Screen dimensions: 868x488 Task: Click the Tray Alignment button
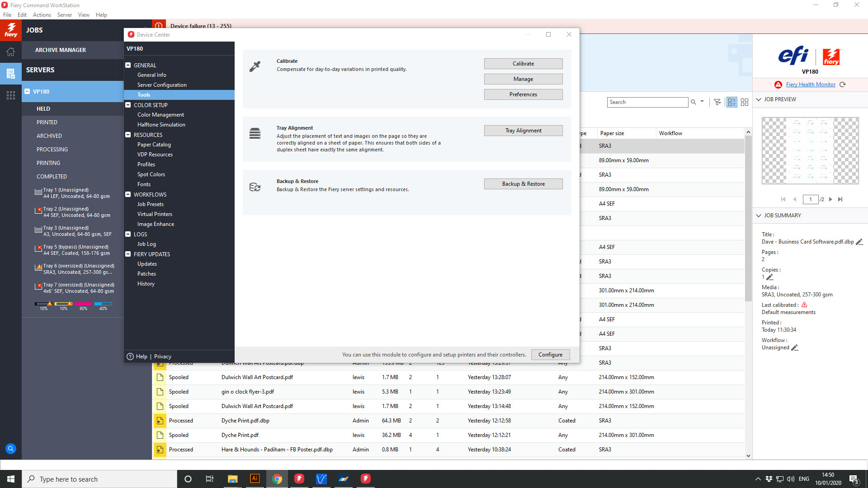tap(523, 131)
